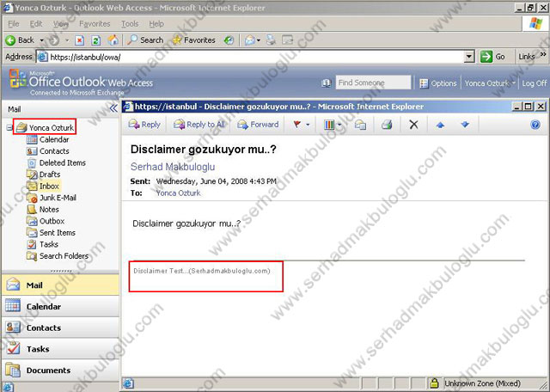Image resolution: width=550 pixels, height=392 pixels.
Task: Forward the message
Action: [258, 125]
